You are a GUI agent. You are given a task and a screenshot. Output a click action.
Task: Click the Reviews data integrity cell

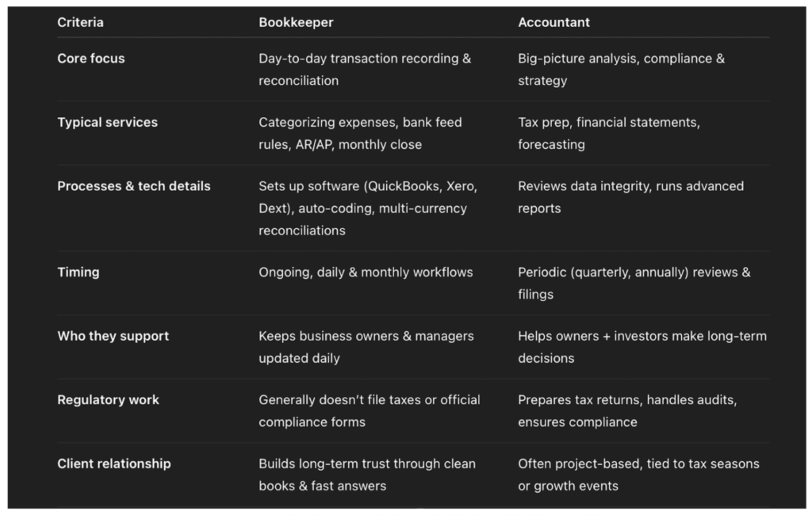coord(630,197)
